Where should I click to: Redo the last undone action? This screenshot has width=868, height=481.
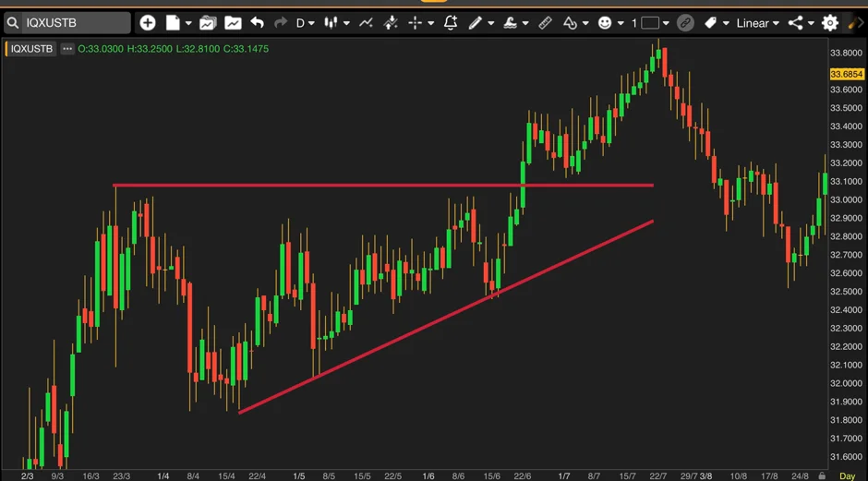[x=281, y=23]
